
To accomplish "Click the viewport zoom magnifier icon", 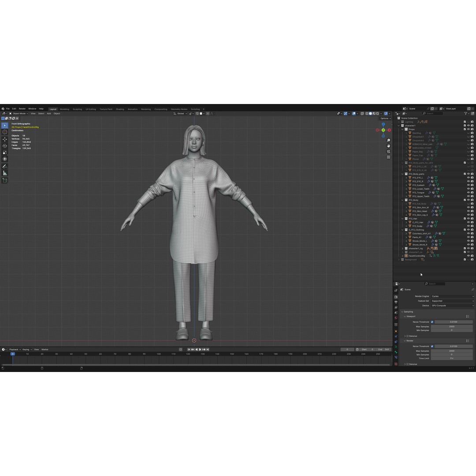I will pos(388,140).
